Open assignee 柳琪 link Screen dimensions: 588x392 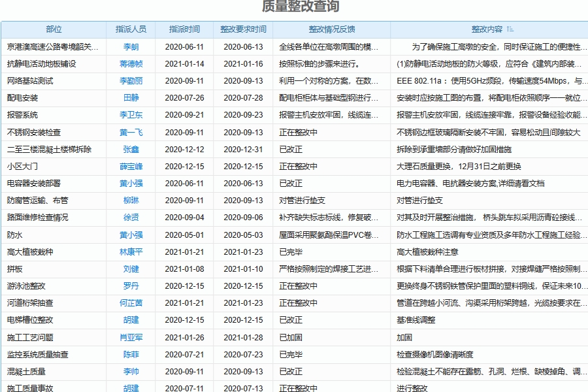[x=130, y=200]
